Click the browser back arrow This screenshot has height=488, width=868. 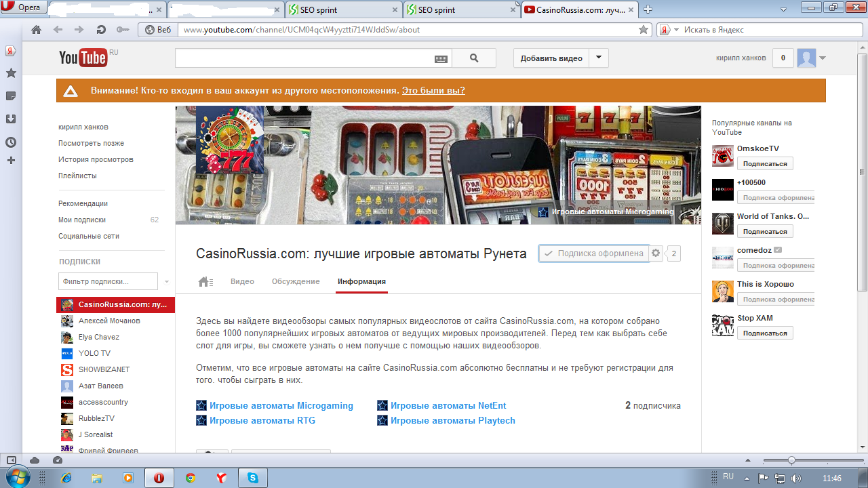coord(58,30)
